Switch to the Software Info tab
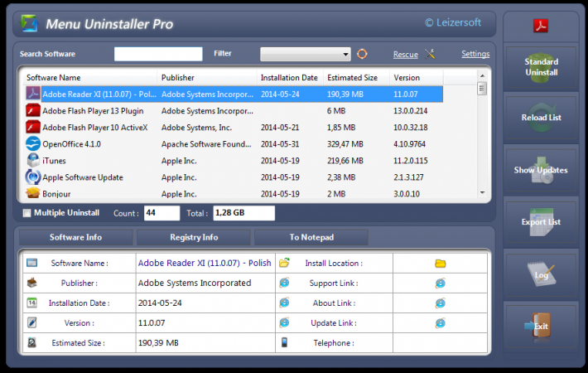 tap(75, 237)
